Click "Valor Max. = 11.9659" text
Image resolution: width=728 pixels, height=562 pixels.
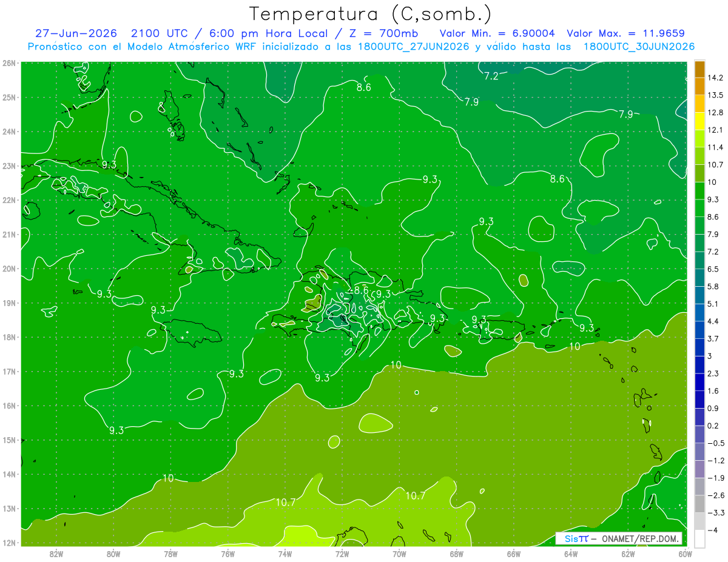pyautogui.click(x=626, y=33)
